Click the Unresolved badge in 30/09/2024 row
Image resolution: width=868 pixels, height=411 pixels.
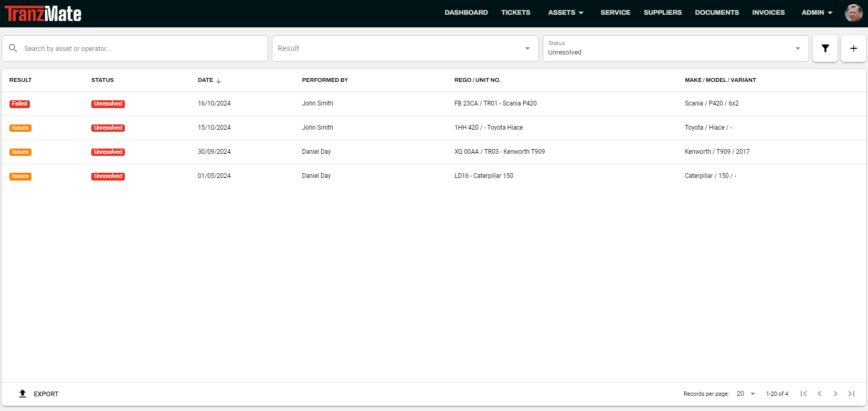pyautogui.click(x=108, y=152)
